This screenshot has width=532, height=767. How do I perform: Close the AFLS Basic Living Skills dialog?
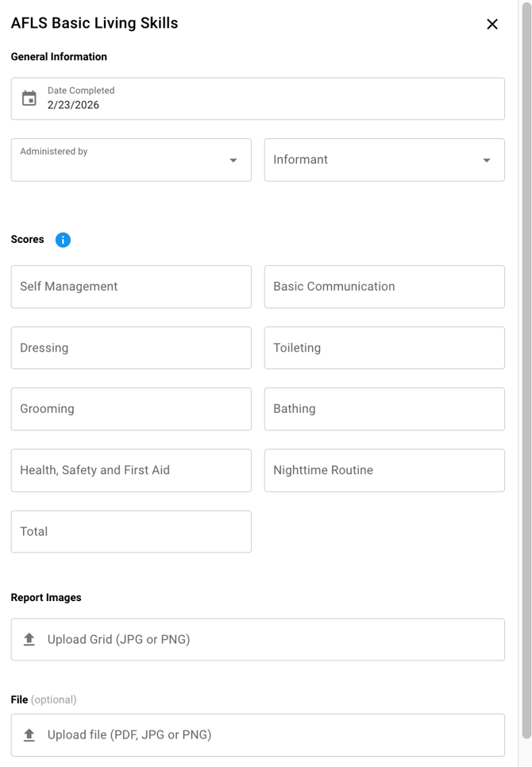[x=492, y=24]
